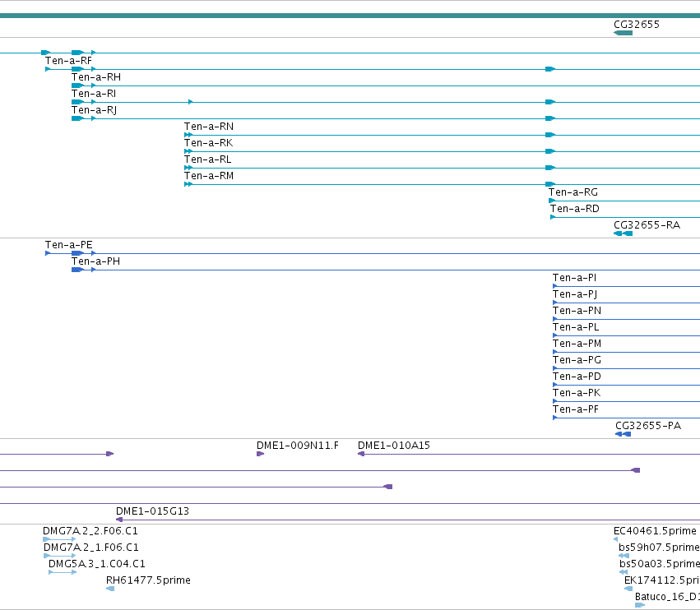Image resolution: width=700 pixels, height=610 pixels.
Task: Select the DME1-010A15 clone label
Action: (394, 446)
